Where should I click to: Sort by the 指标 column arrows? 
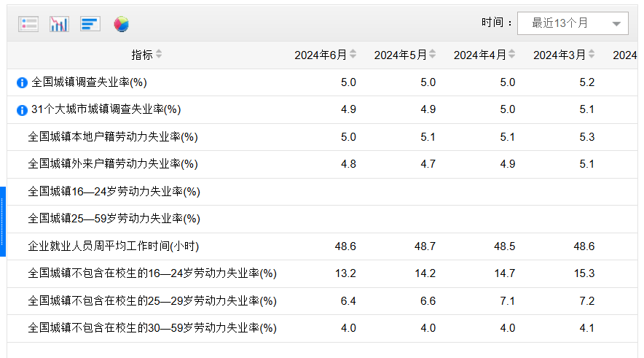pos(159,55)
